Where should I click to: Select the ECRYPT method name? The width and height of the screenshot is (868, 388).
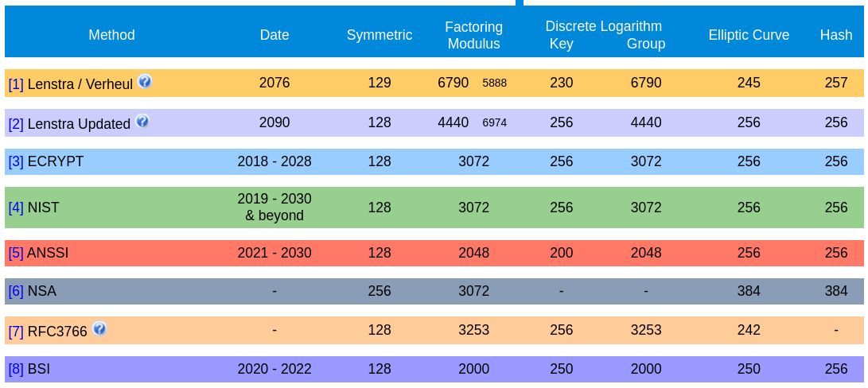tap(56, 161)
